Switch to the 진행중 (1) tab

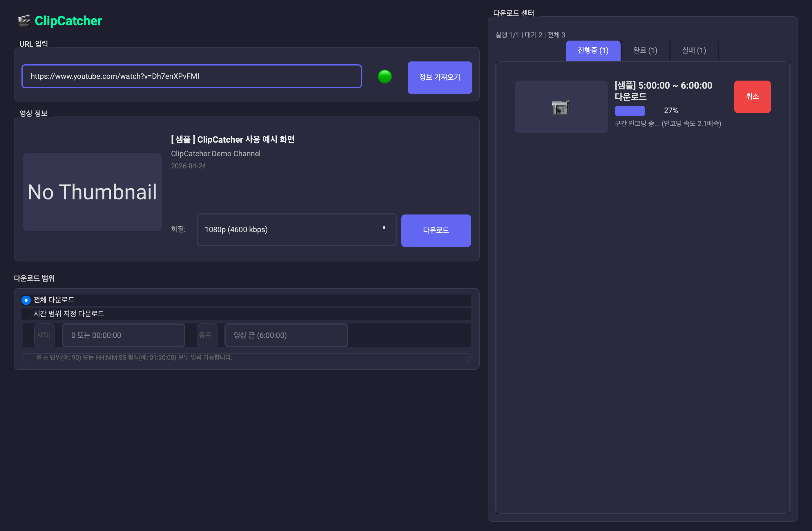point(593,50)
